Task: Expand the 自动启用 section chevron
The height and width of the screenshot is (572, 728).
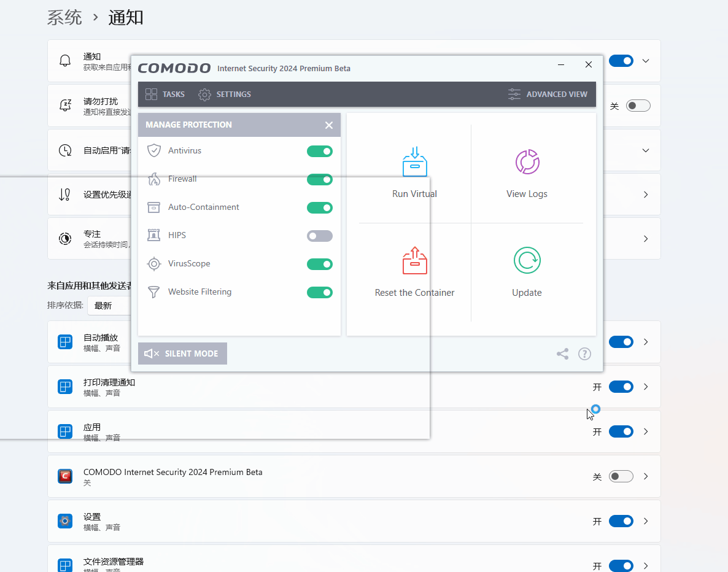Action: pyautogui.click(x=646, y=150)
